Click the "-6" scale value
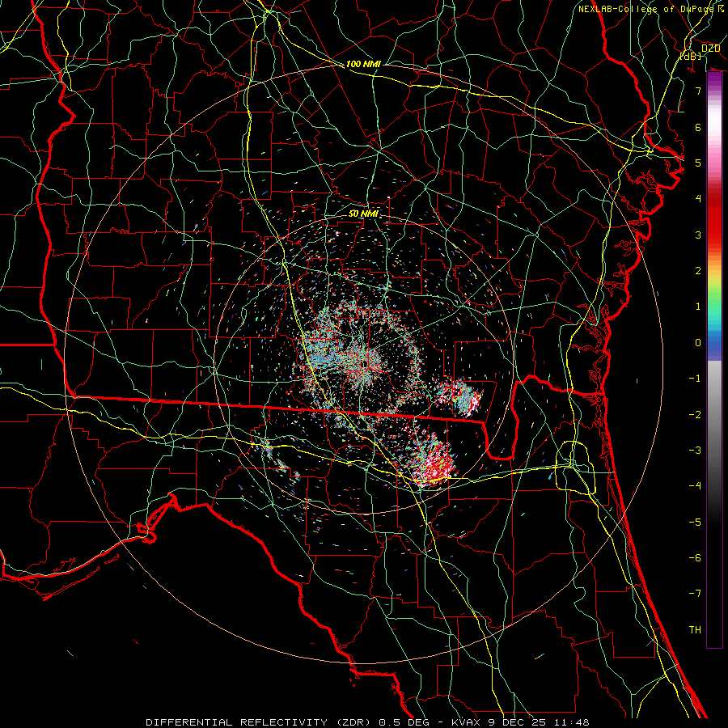728x728 pixels. click(695, 558)
